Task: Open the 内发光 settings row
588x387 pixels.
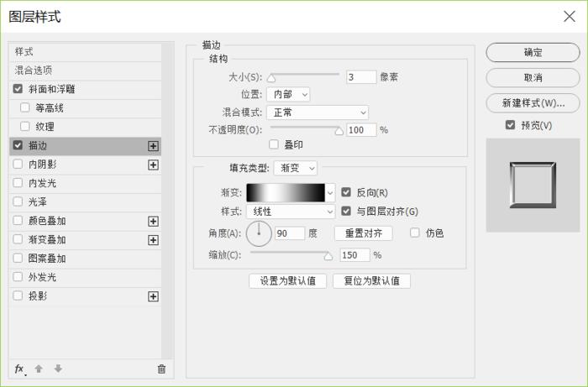Action: point(85,183)
